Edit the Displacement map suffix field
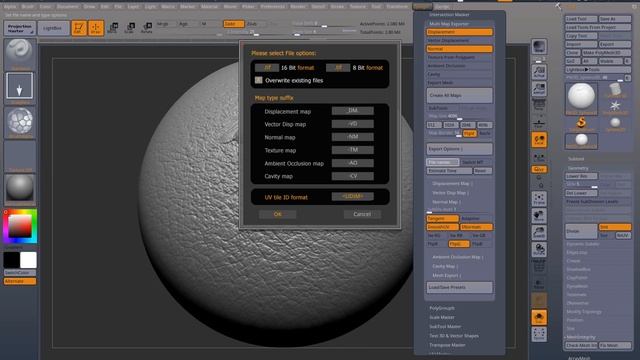 (353, 111)
